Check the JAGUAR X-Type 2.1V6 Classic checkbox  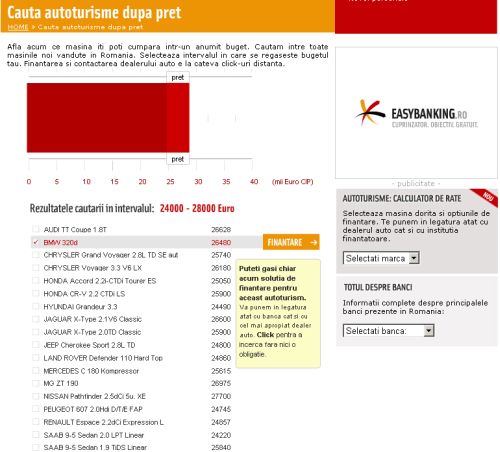click(x=35, y=319)
